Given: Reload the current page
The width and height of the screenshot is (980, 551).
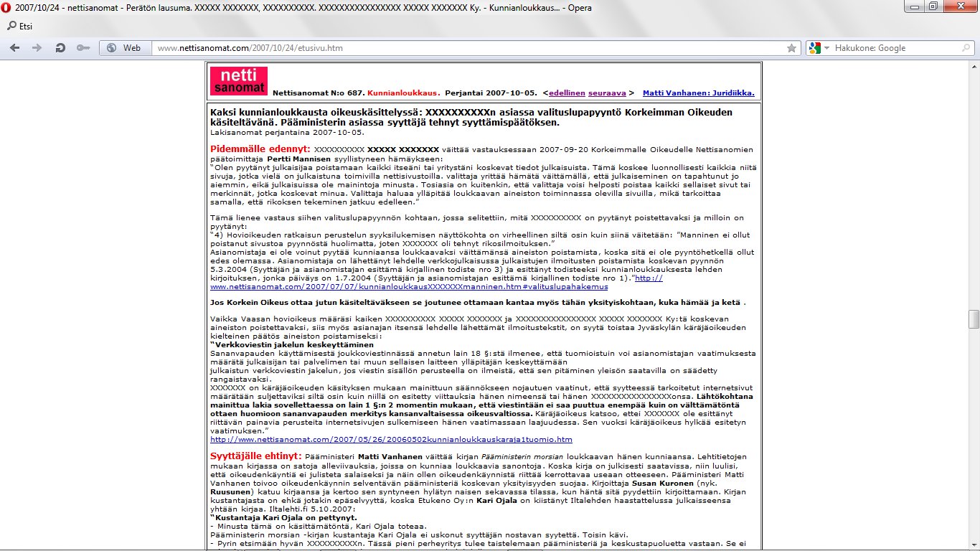Looking at the screenshot, I should pos(60,48).
